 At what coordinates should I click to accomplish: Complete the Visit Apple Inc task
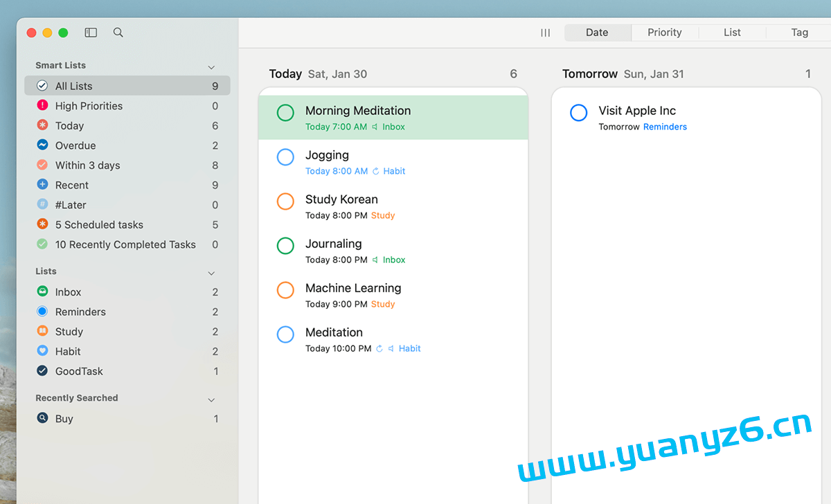click(578, 113)
